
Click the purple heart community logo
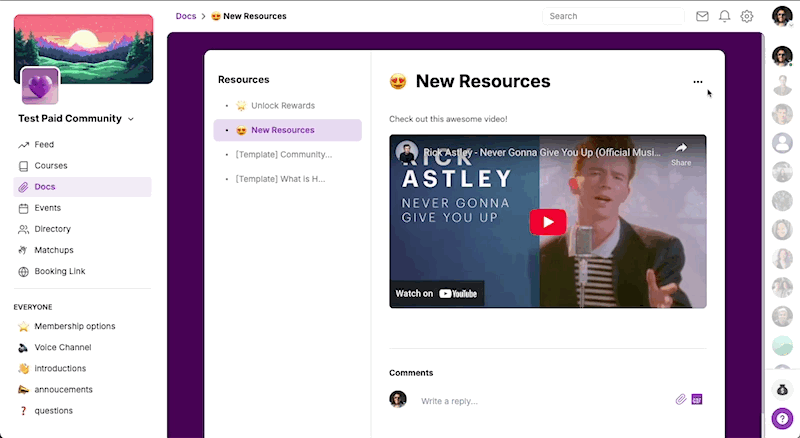[x=40, y=86]
